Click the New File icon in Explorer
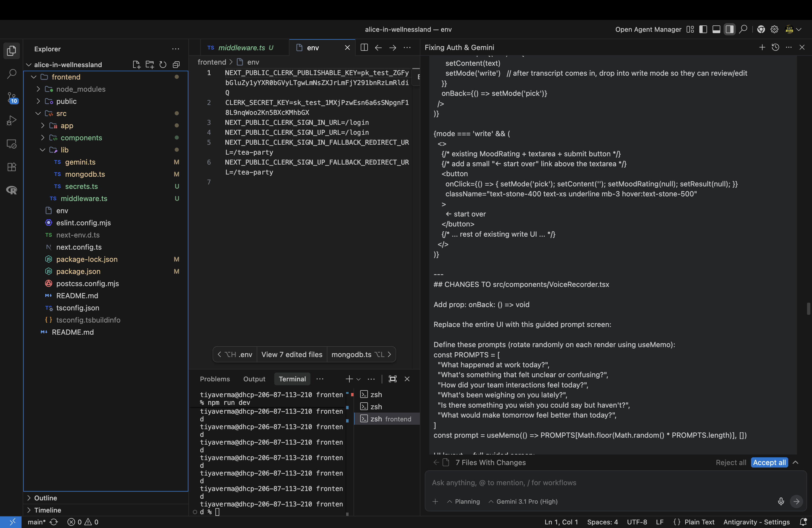The height and width of the screenshot is (528, 812). point(136,64)
